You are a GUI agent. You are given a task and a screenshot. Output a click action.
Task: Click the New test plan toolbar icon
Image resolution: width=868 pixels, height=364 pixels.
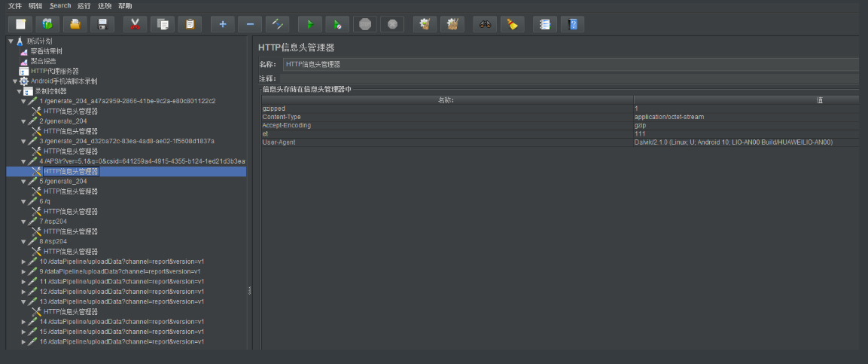pyautogui.click(x=20, y=24)
